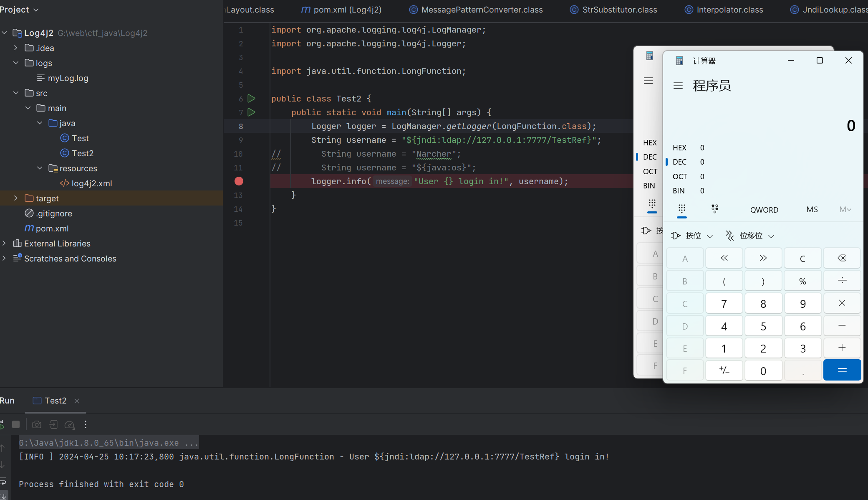Select bit toggling keypad icon in front Calculator
This screenshot has height=500, width=868.
pos(715,209)
